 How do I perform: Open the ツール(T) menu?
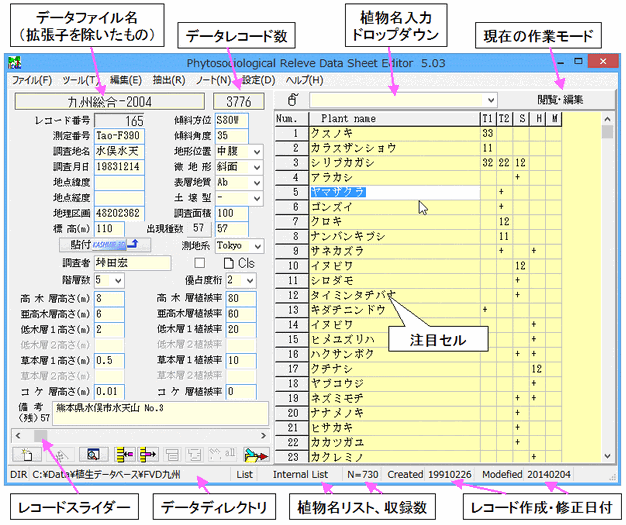(81, 80)
